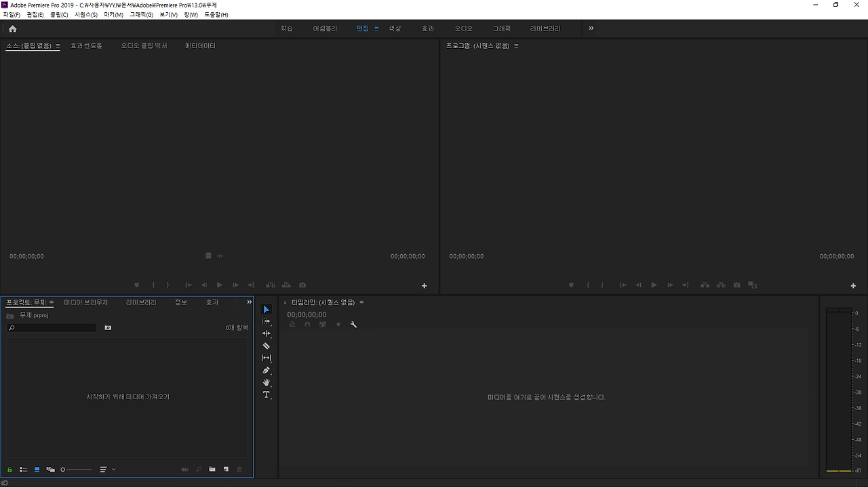This screenshot has width=868, height=488.
Task: Click Automate to Sequence icon
Action: (185, 469)
